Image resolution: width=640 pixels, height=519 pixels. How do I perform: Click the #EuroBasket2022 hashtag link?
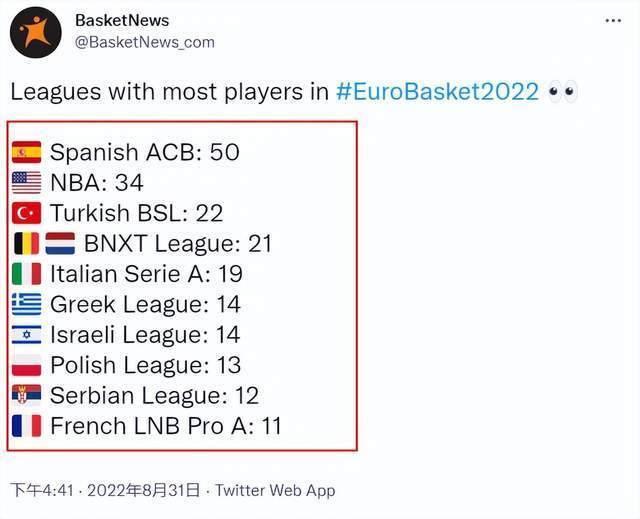437,91
